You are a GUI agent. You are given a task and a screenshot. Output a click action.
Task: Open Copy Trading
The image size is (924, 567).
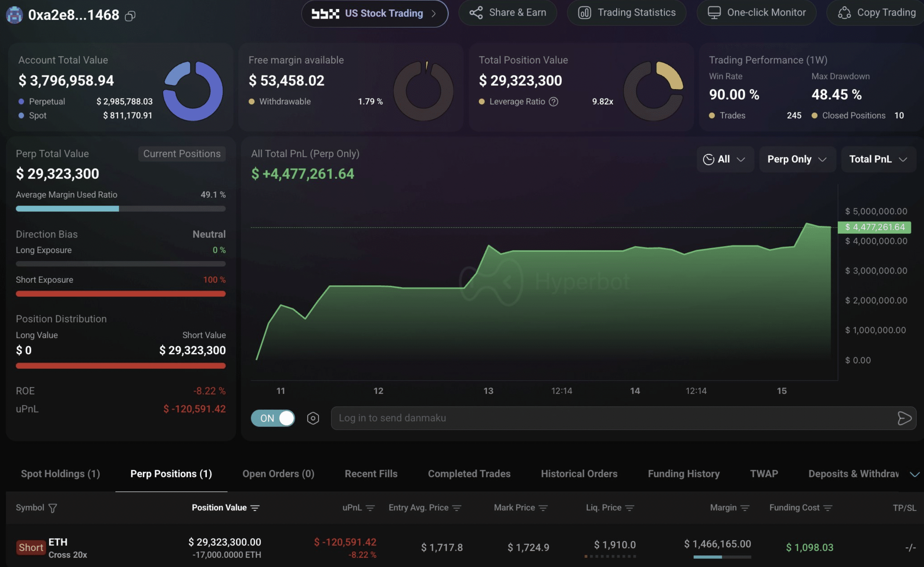click(876, 13)
